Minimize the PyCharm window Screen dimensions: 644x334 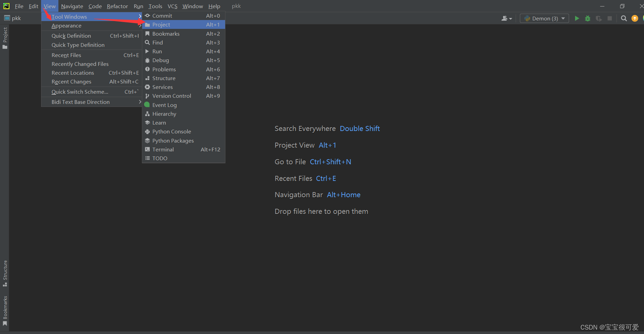pos(602,6)
